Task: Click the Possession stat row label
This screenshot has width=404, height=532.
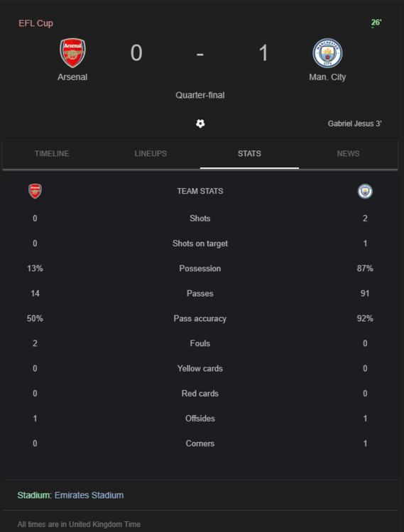Action: click(x=200, y=268)
